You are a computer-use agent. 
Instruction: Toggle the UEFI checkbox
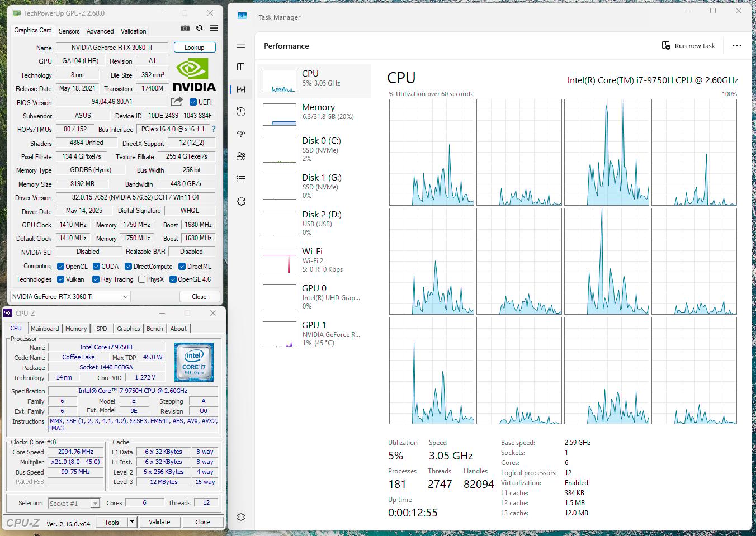(193, 102)
